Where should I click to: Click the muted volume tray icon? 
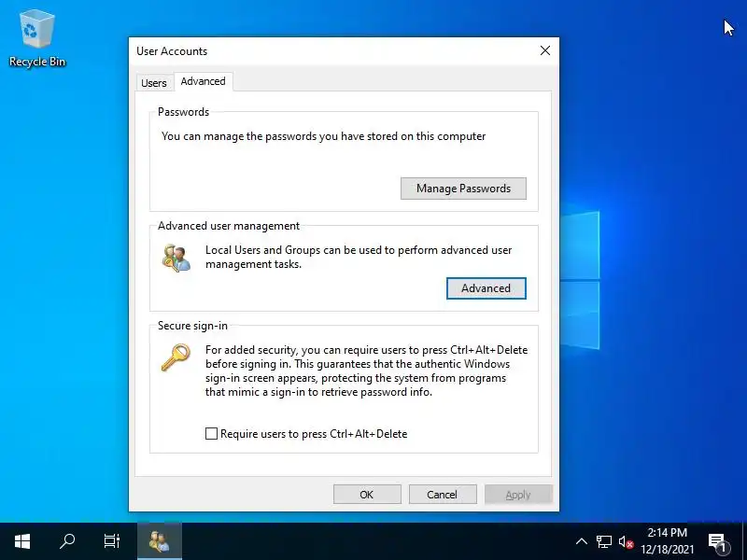pos(626,542)
